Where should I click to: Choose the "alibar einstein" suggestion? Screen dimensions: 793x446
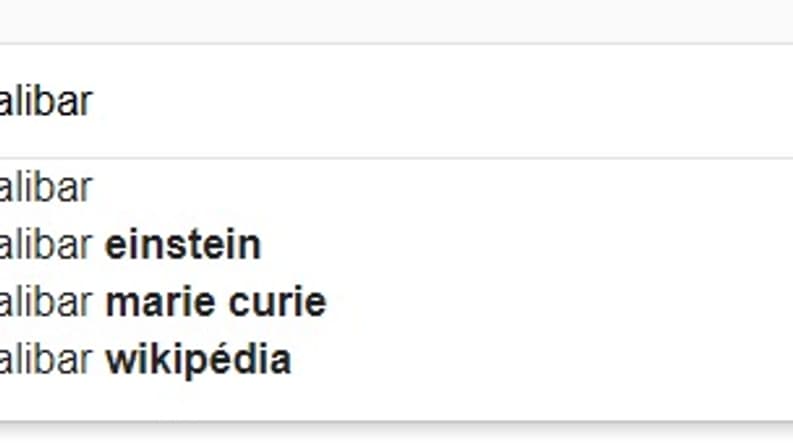point(396,245)
